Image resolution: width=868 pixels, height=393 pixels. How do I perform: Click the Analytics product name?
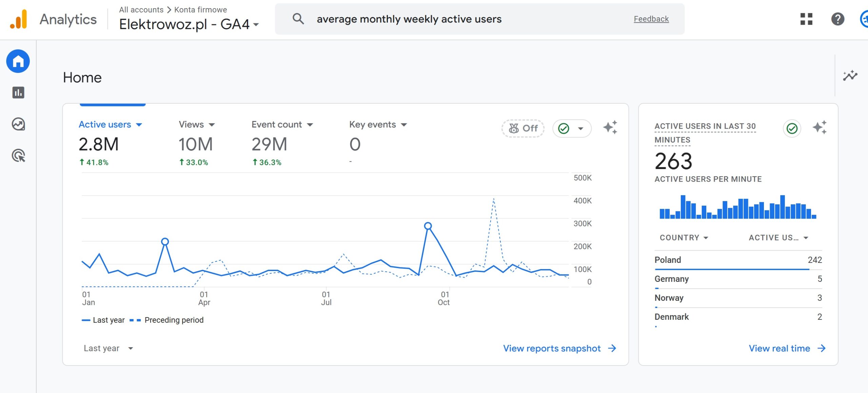click(68, 19)
